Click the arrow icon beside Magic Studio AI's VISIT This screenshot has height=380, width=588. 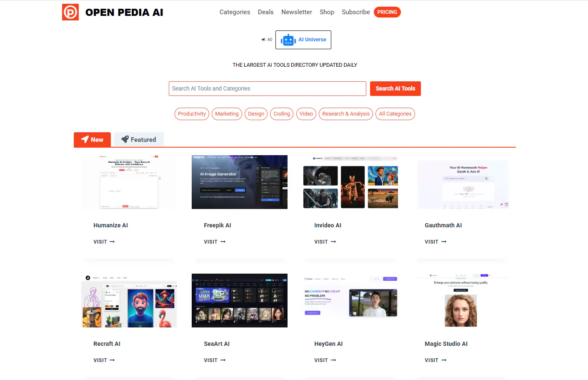pyautogui.click(x=444, y=360)
